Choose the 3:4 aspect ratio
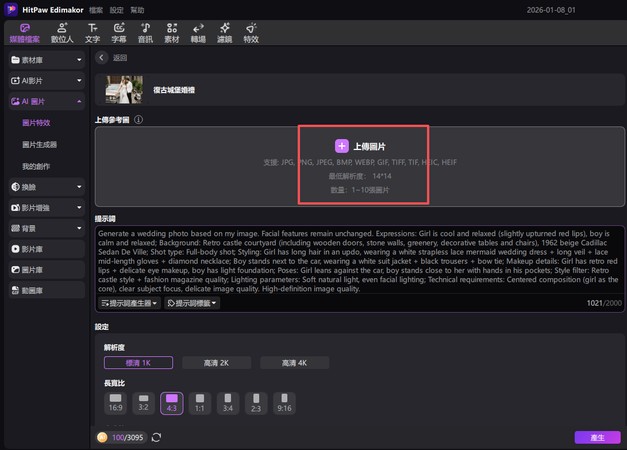 click(x=228, y=403)
